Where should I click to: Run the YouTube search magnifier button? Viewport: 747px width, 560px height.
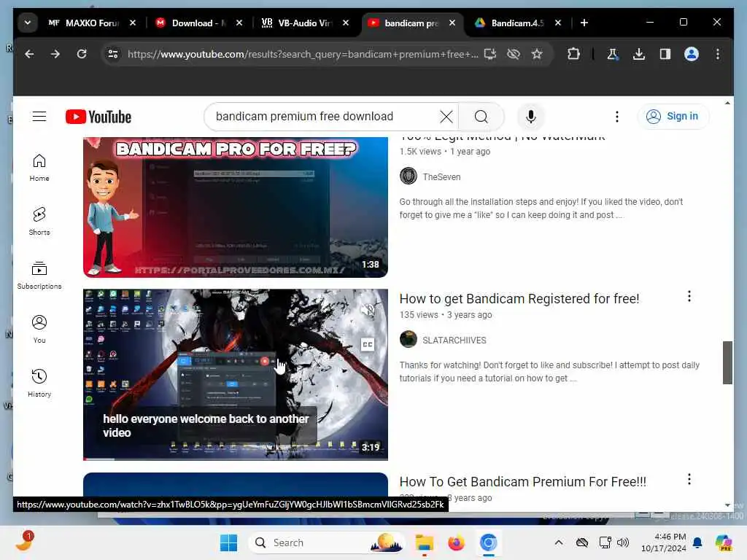481,117
